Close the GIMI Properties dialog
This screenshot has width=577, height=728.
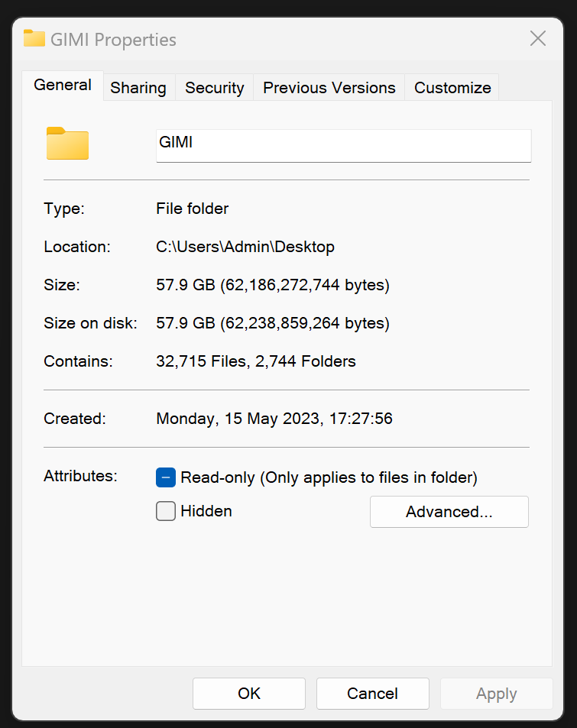[x=538, y=39]
